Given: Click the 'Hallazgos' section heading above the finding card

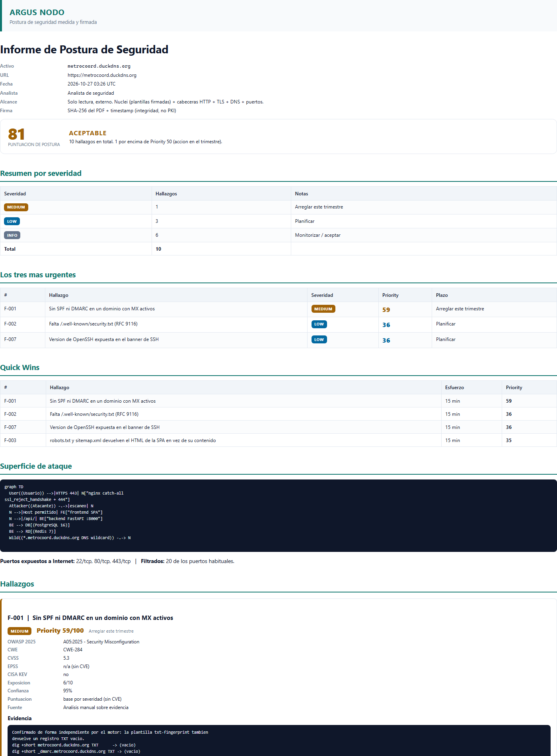Looking at the screenshot, I should click(x=17, y=584).
